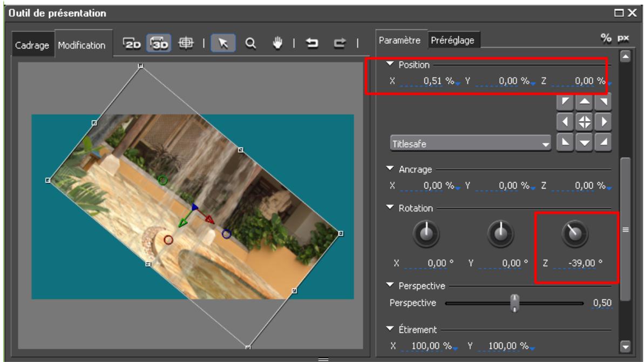Center the image in frame
The height and width of the screenshot is (362, 644).
click(584, 122)
